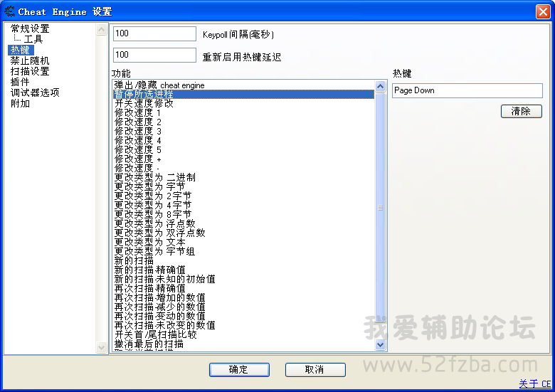
Task: Select 常规设置 in the settings tree
Action: [30, 28]
